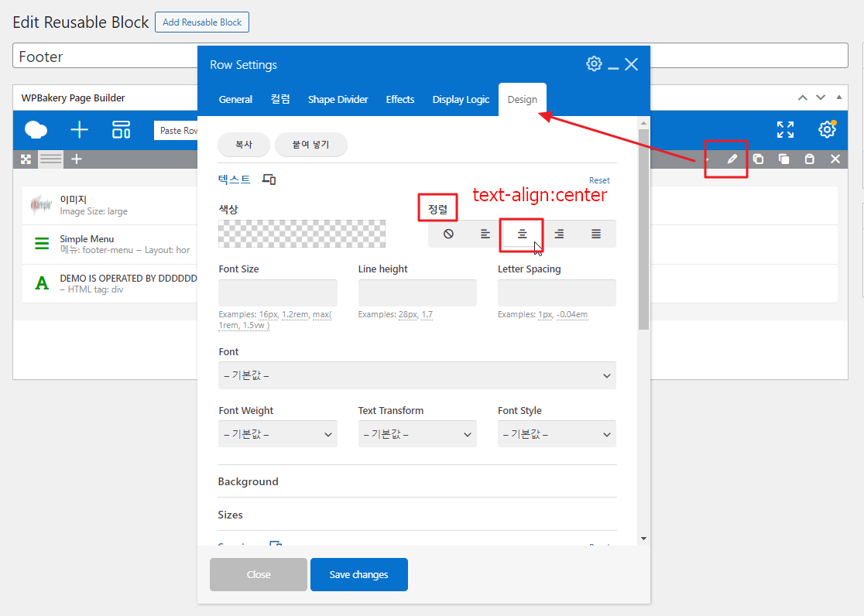Open the 색상 color picker swatch
Screen dimensions: 864x616
[x=301, y=234]
